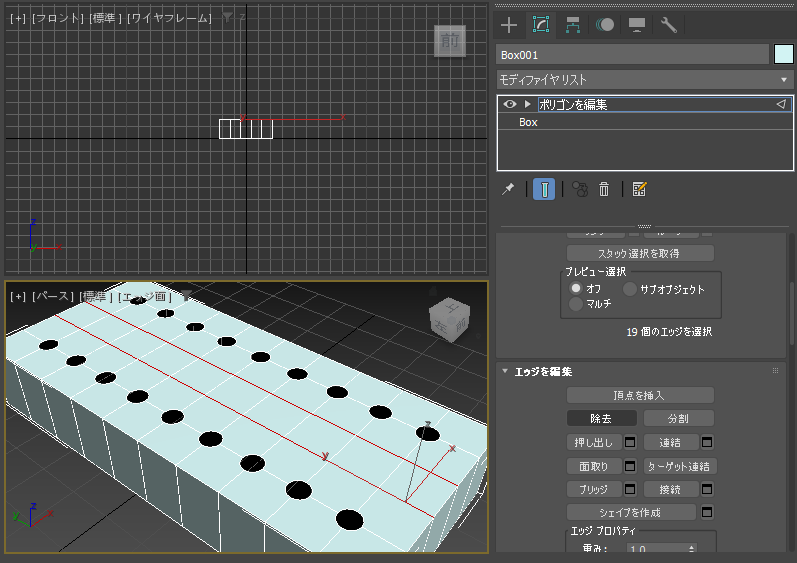
Task: Click the ターゲット連結 button
Action: tap(680, 466)
